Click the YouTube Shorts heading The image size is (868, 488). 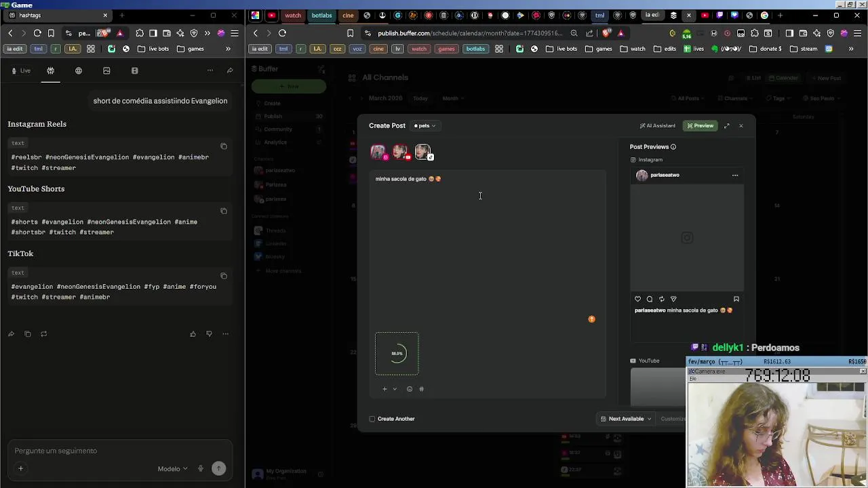point(36,188)
